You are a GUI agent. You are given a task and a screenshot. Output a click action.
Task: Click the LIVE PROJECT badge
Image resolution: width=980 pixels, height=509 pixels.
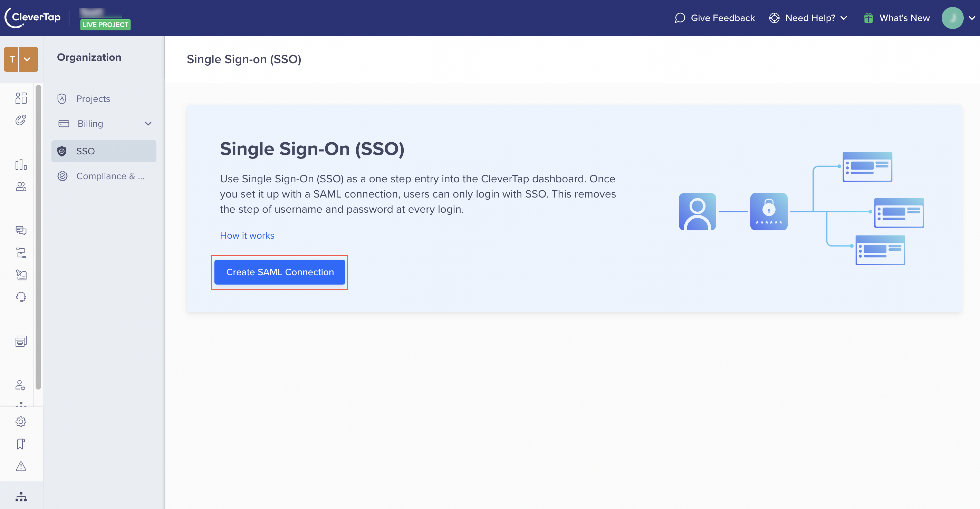[x=105, y=25]
